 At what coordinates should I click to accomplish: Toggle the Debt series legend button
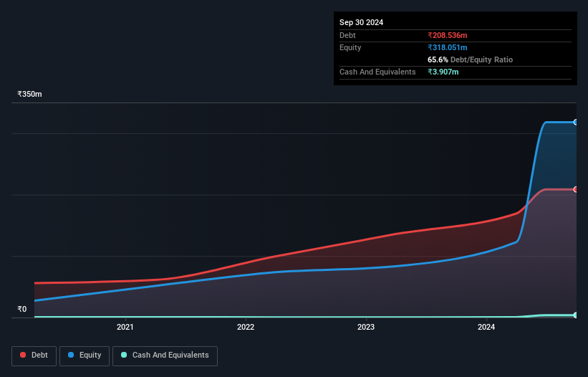pyautogui.click(x=34, y=355)
